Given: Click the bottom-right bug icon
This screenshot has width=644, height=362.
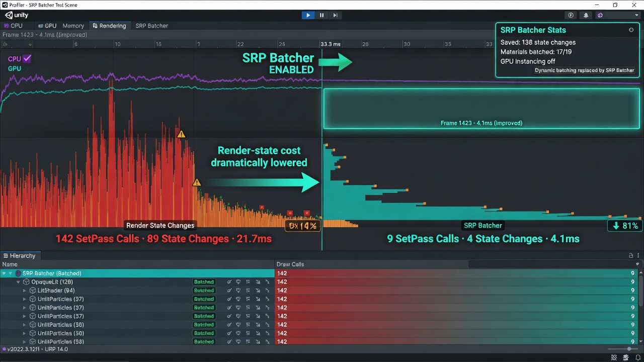Looking at the screenshot, I should point(626,357).
